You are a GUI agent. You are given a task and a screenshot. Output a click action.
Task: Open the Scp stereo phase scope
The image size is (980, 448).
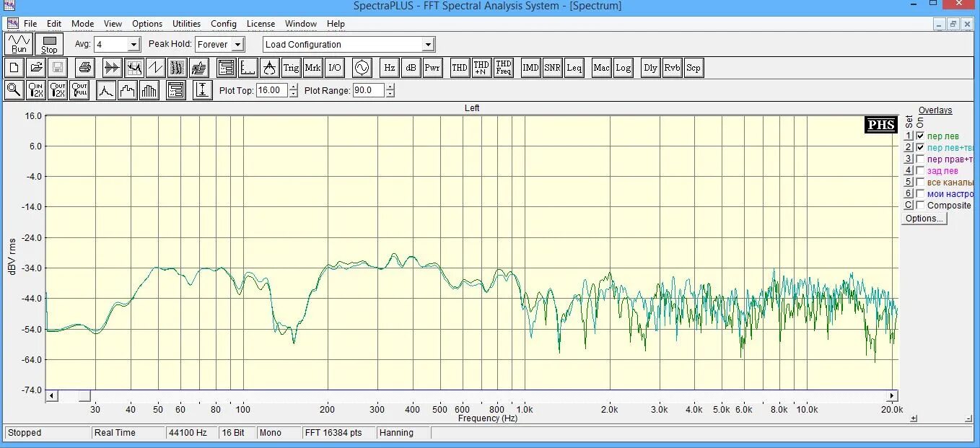click(x=693, y=68)
